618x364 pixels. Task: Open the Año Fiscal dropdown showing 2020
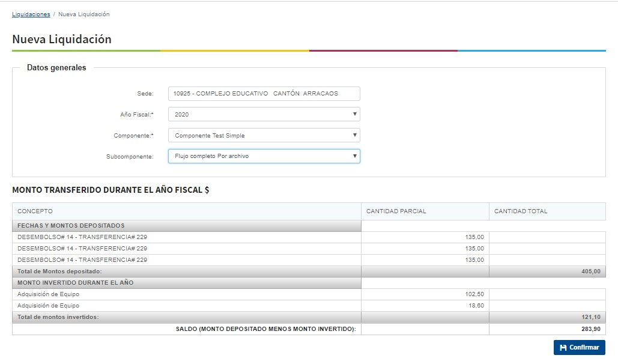(264, 114)
